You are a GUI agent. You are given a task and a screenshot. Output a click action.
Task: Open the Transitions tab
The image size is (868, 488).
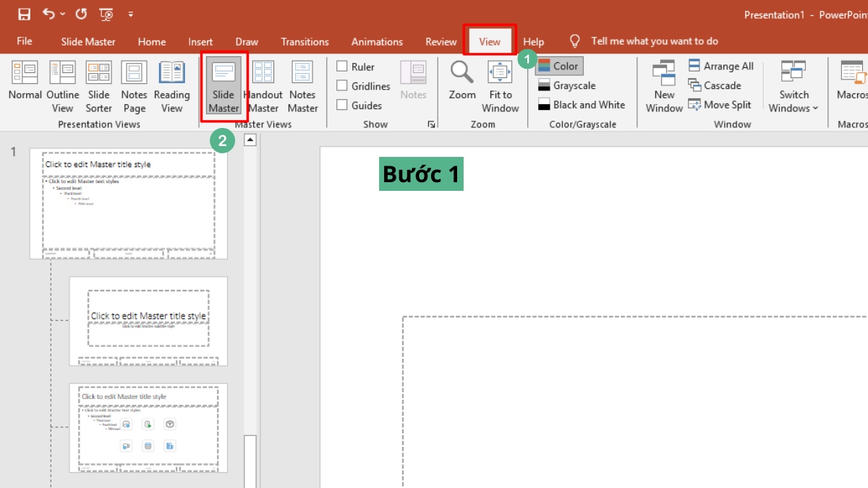(305, 42)
